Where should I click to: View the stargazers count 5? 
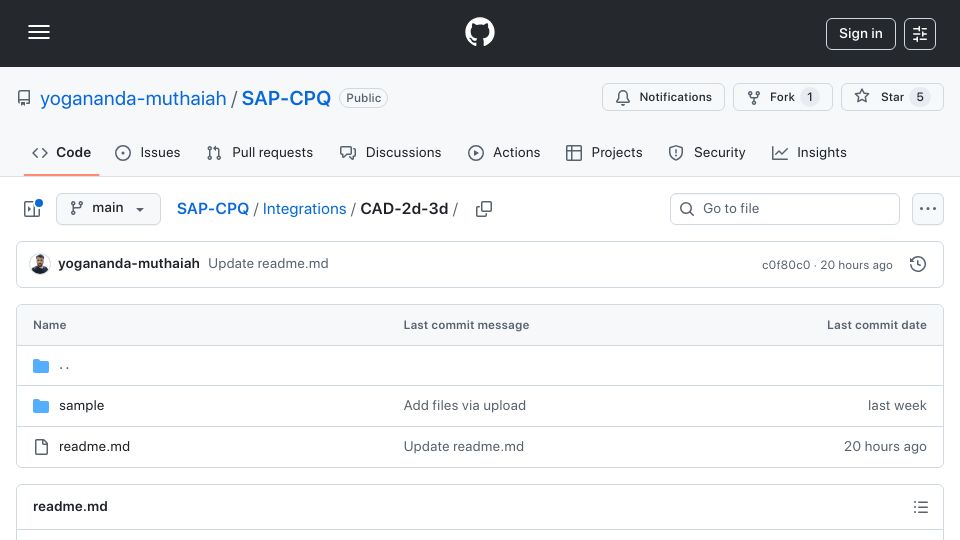[920, 97]
